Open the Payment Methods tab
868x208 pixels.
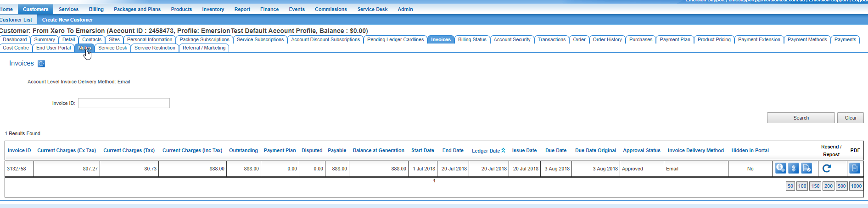tap(807, 39)
